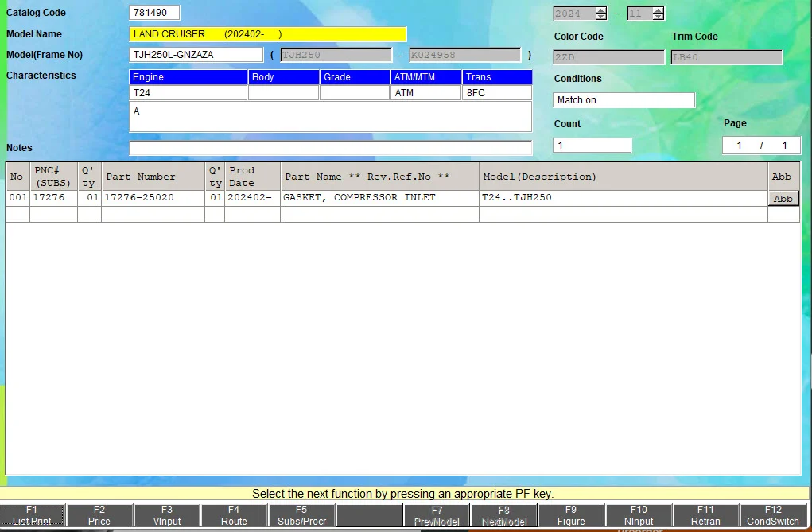Click the Abb button for part 17276-25020
The image size is (812, 532).
[x=783, y=198]
